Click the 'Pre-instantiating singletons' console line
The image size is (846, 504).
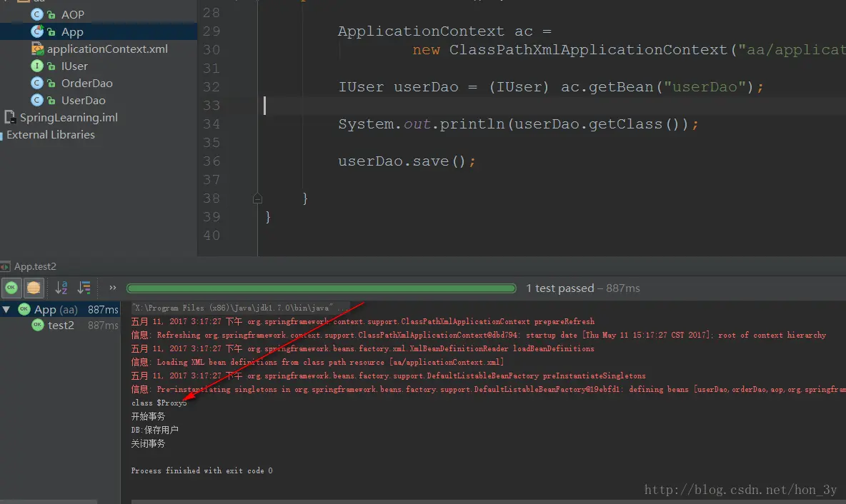click(488, 389)
